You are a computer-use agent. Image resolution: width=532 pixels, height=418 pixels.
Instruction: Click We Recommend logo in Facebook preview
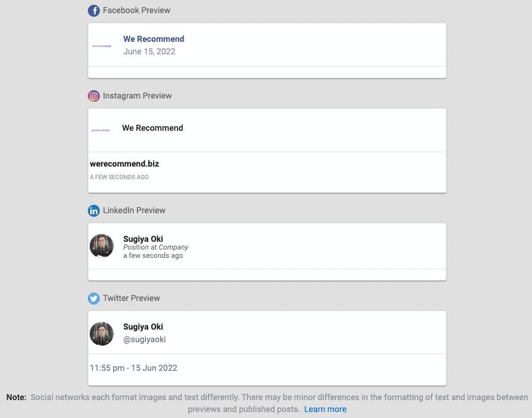(102, 46)
